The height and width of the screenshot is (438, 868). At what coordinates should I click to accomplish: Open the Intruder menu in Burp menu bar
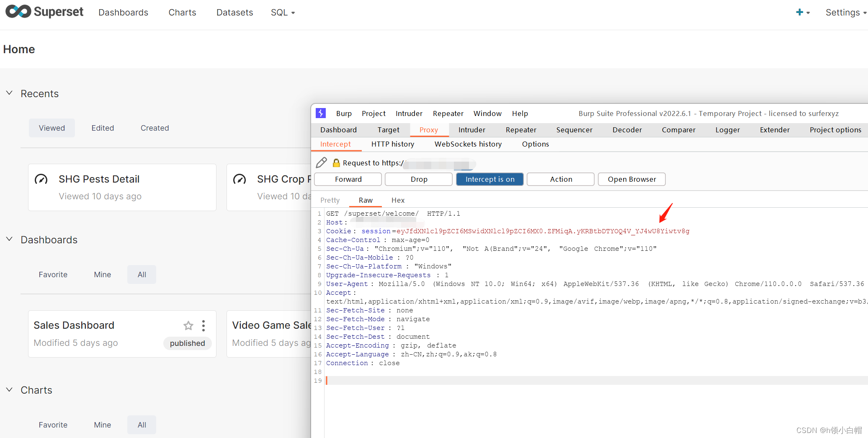409,113
